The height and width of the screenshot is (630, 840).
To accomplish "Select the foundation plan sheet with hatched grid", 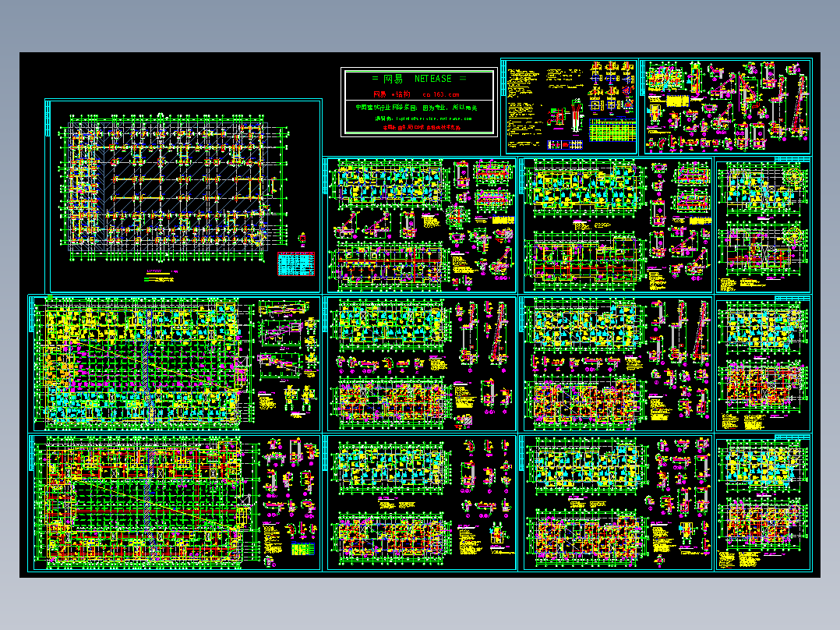I will (x=183, y=196).
